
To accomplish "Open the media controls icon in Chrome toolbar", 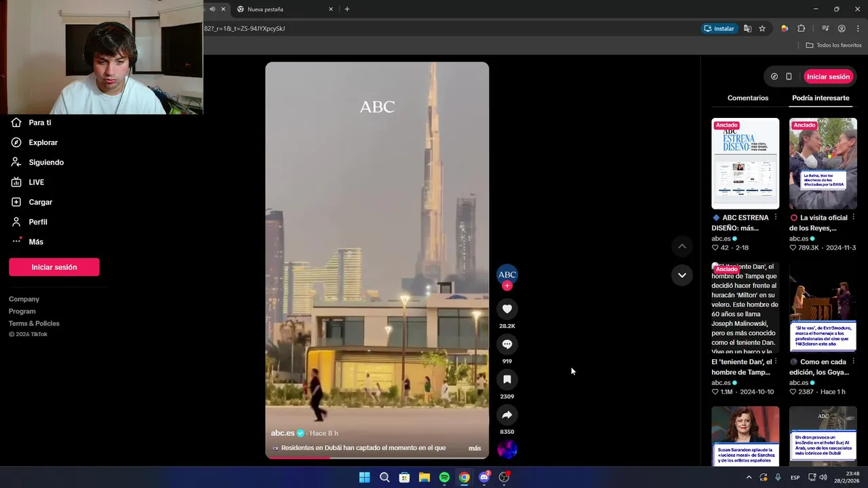I will click(825, 28).
